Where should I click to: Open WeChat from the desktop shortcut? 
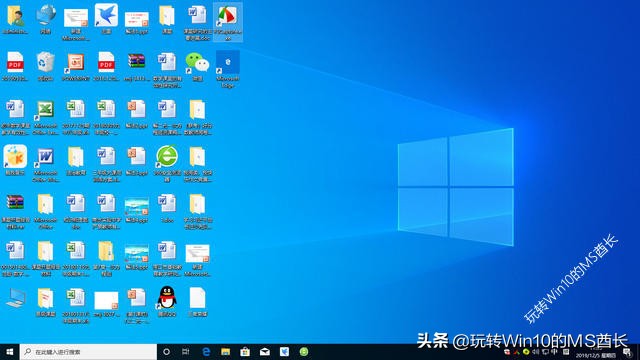click(197, 66)
